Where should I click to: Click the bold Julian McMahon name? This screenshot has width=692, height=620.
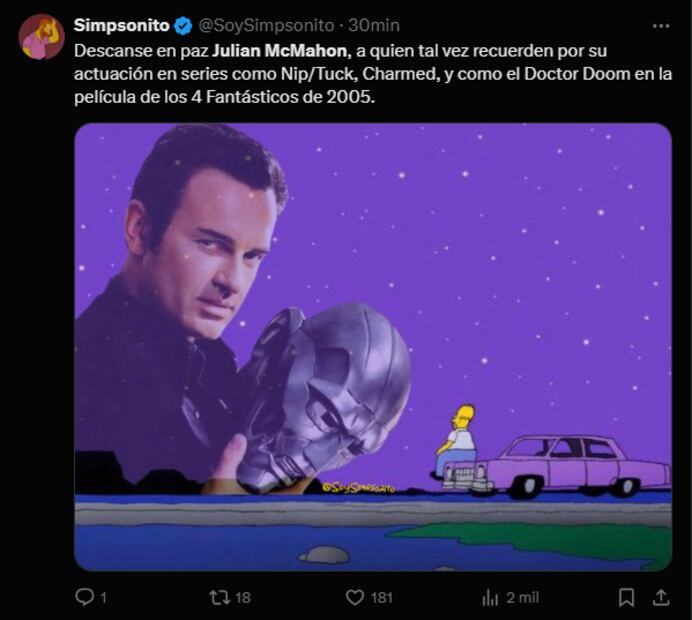[280, 50]
